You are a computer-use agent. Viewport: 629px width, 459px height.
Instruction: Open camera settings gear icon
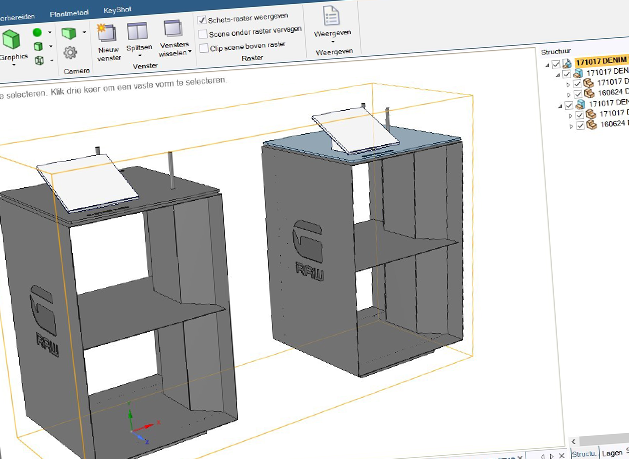coord(70,52)
